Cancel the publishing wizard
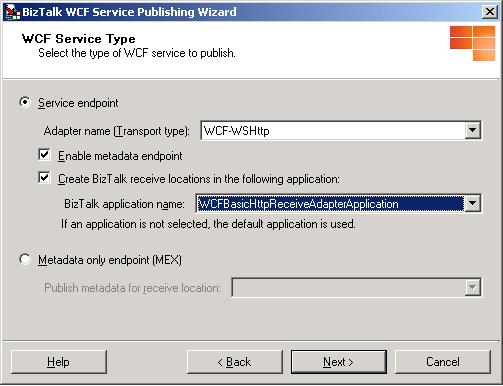The width and height of the screenshot is (503, 386). (x=443, y=362)
